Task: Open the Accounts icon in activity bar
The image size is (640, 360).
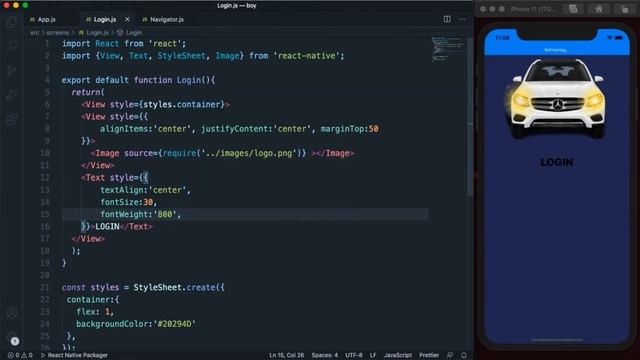Action: coord(11,313)
